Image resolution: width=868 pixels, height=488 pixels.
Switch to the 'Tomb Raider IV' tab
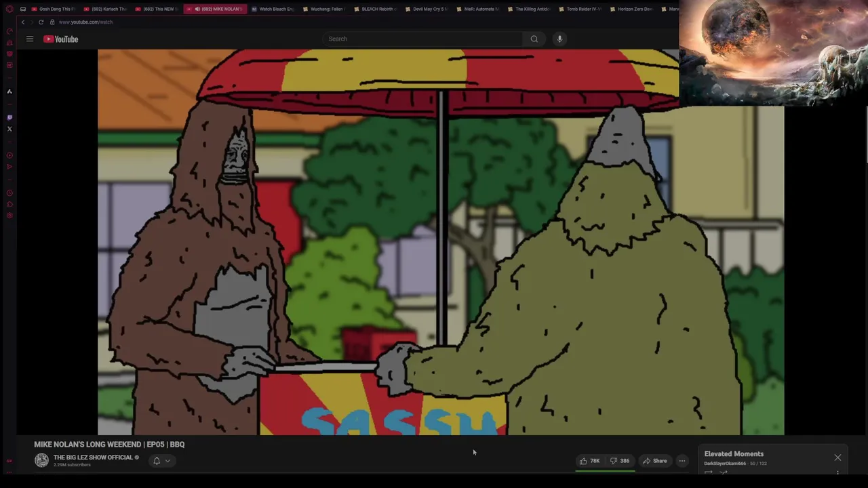click(580, 9)
